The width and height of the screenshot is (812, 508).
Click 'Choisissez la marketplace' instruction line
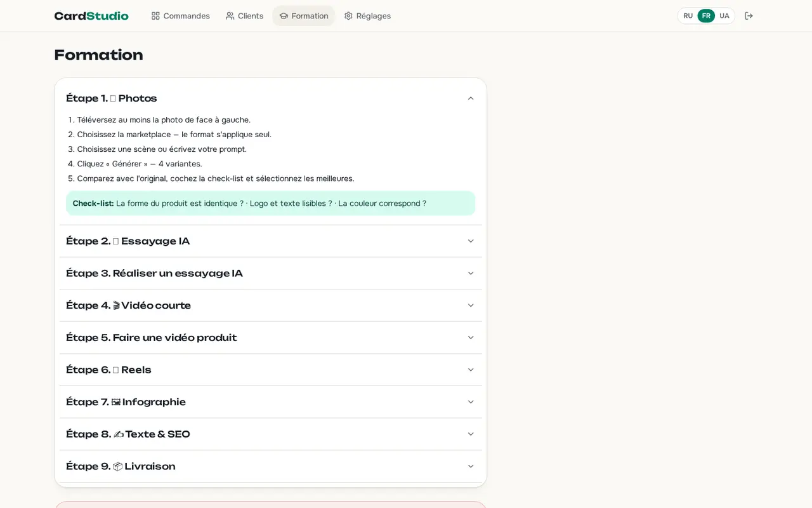(174, 135)
